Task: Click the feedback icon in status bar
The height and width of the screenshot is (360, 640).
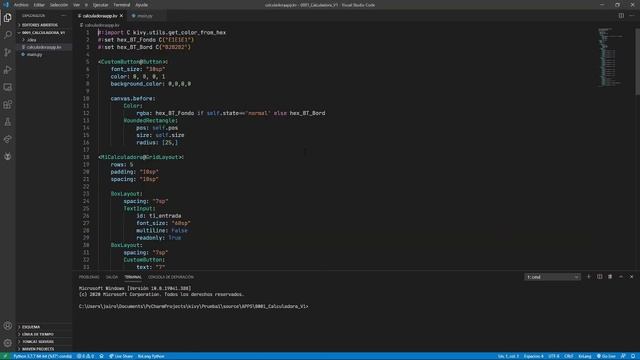Action: (x=623, y=356)
